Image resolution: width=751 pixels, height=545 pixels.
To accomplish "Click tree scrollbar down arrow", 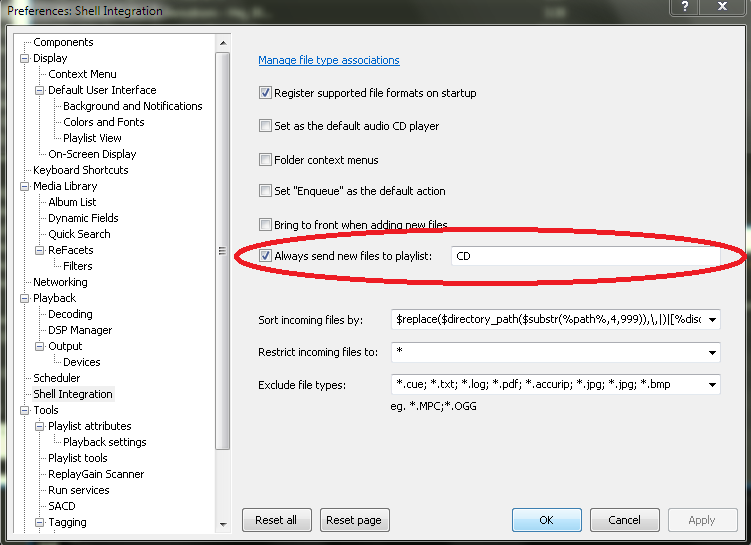I will (x=223, y=524).
